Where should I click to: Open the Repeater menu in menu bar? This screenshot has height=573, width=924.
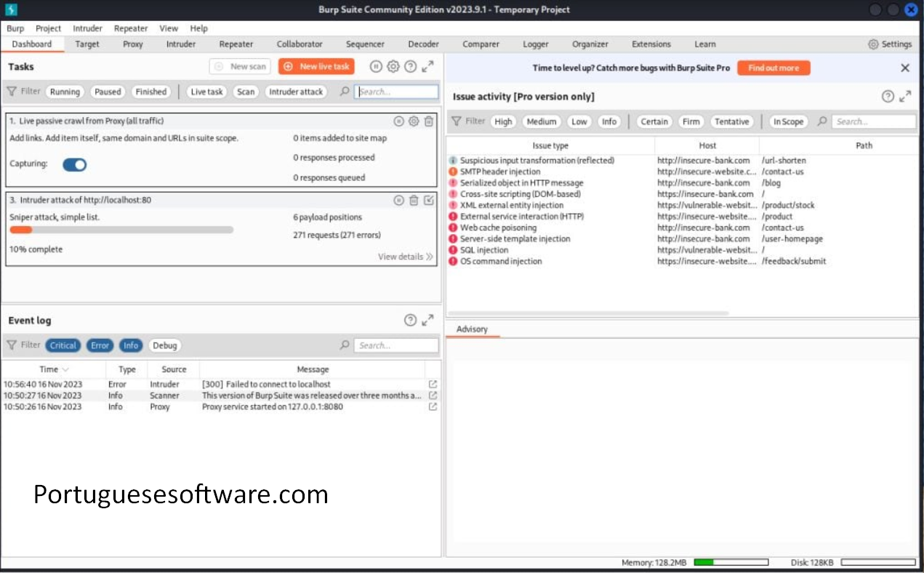131,28
